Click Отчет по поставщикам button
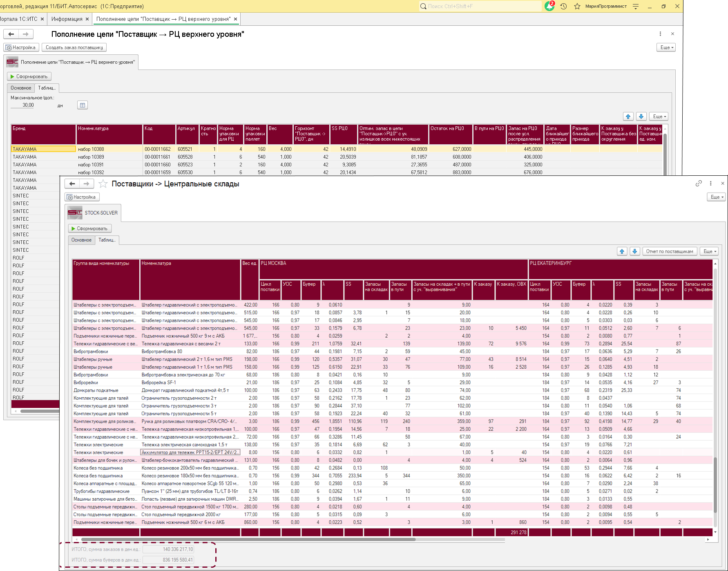Viewport: 728px width, 571px height. pyautogui.click(x=669, y=251)
